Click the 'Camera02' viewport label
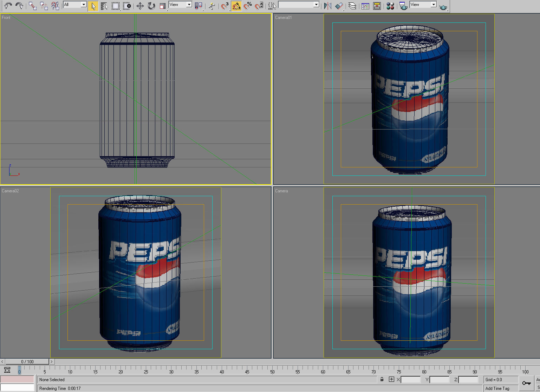This screenshot has height=392, width=540. [x=10, y=191]
